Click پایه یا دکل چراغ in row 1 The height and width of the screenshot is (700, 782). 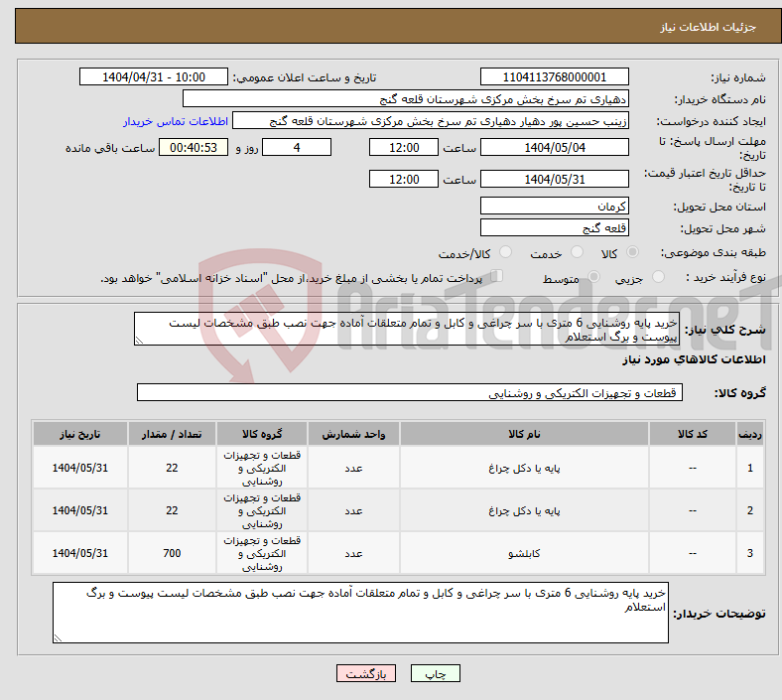(524, 468)
